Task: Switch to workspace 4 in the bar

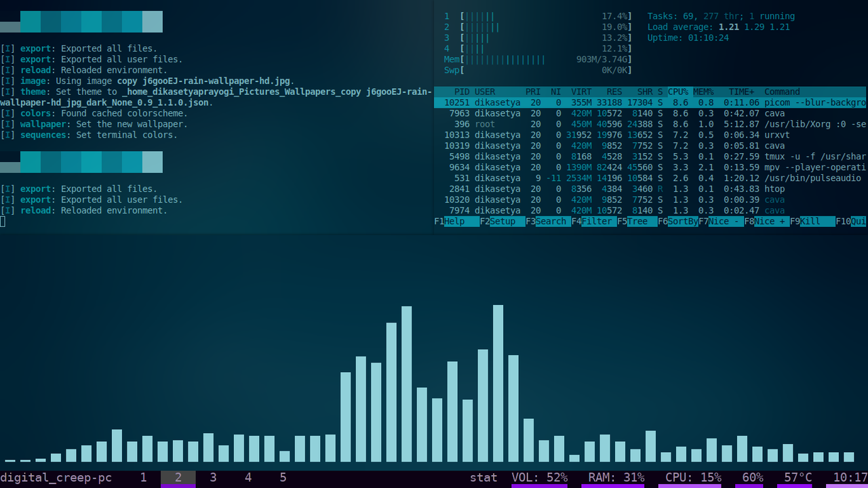Action: pyautogui.click(x=248, y=478)
